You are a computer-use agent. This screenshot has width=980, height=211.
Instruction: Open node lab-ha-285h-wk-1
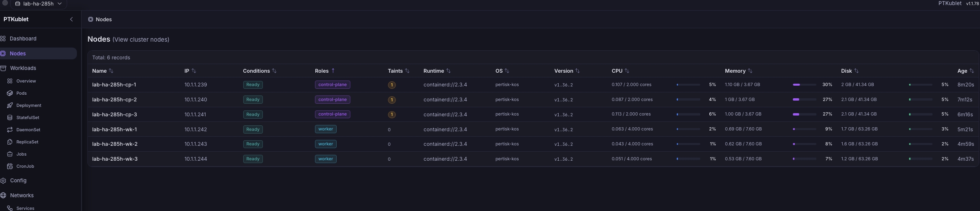(x=115, y=129)
